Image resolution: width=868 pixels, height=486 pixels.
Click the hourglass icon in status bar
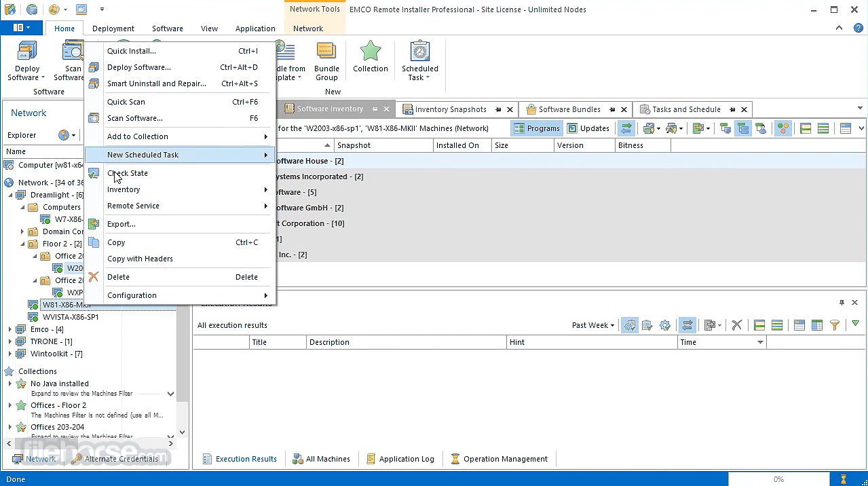point(844,479)
